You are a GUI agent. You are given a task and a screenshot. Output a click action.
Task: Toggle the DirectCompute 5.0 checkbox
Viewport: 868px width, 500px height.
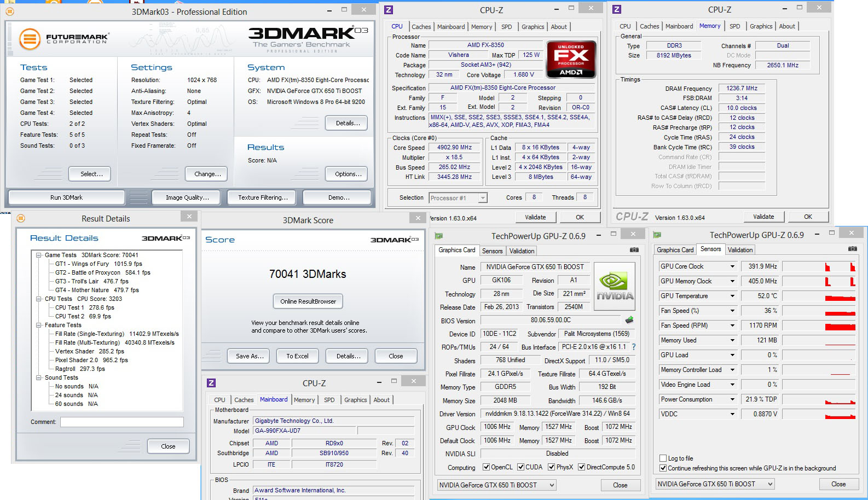[x=582, y=467]
